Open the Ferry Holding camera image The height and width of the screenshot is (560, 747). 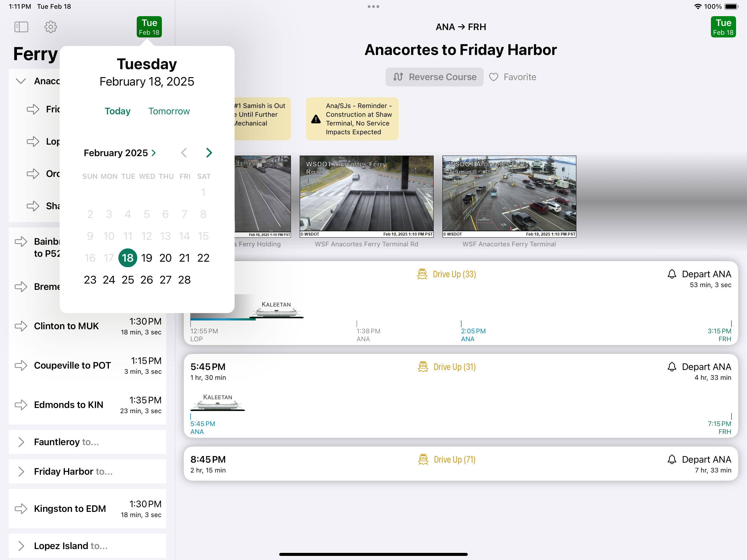coord(263,197)
